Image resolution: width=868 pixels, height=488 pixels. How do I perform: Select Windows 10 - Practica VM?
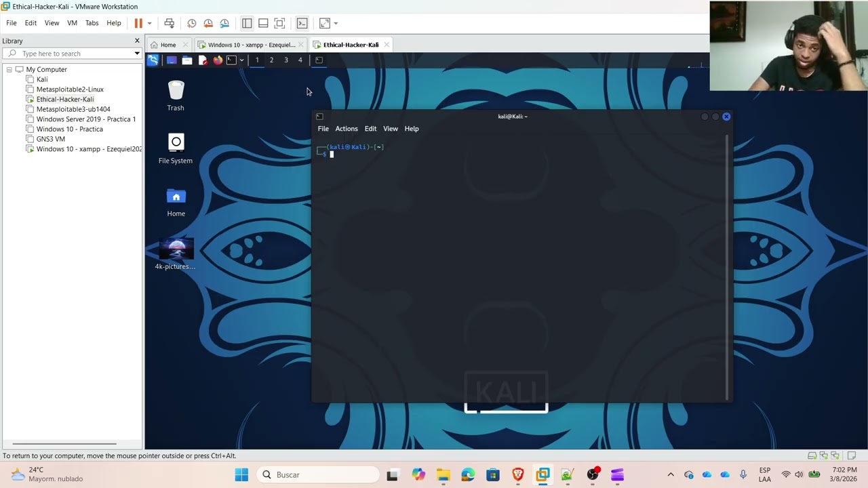pyautogui.click(x=70, y=129)
